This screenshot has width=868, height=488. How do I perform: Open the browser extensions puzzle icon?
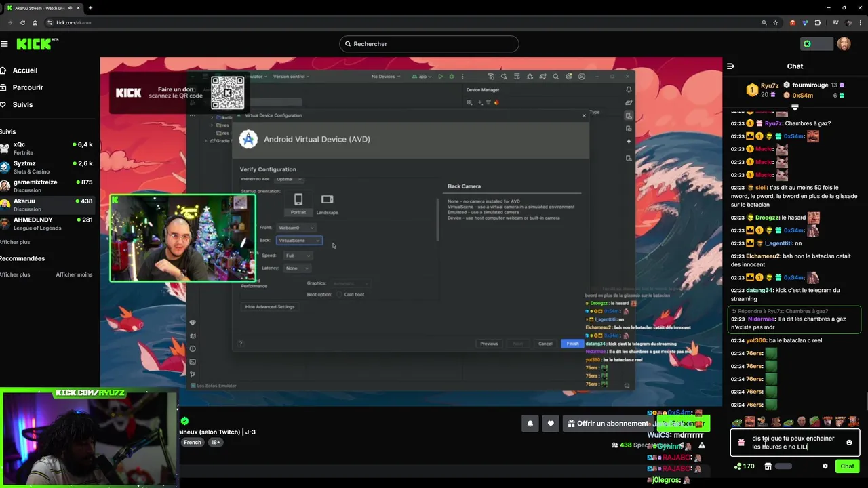tap(817, 22)
